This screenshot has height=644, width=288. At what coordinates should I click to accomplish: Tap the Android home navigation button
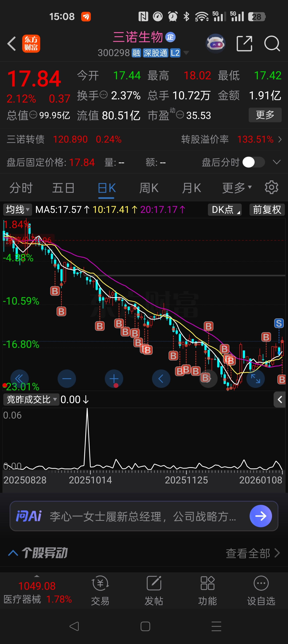(x=145, y=626)
